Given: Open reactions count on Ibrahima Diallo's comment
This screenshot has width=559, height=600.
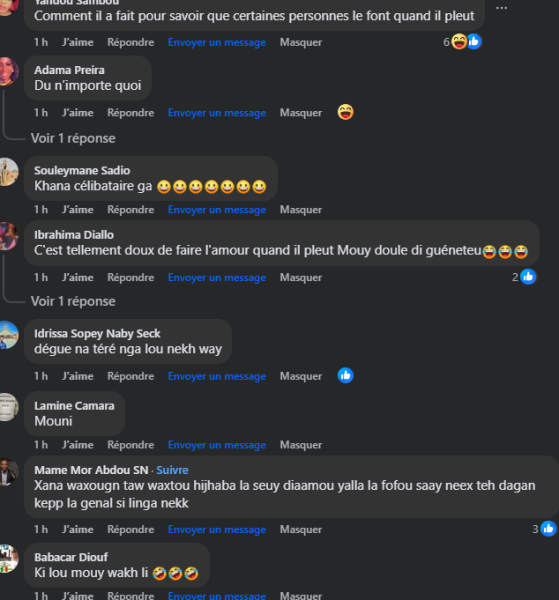Looking at the screenshot, I should pyautogui.click(x=524, y=277).
